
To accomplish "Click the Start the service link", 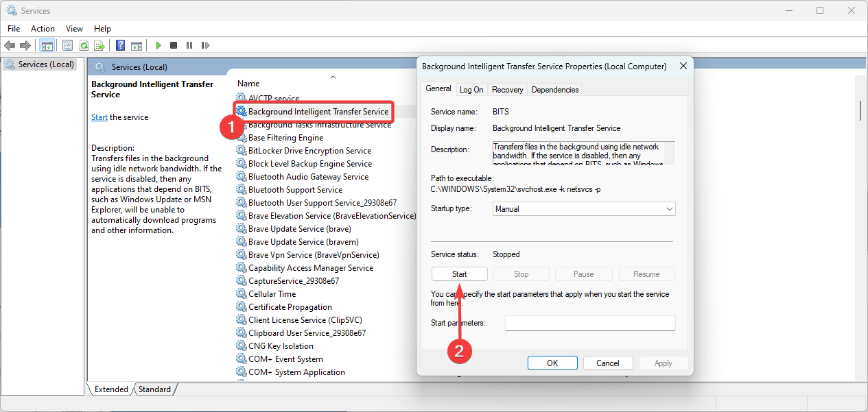I will (99, 117).
